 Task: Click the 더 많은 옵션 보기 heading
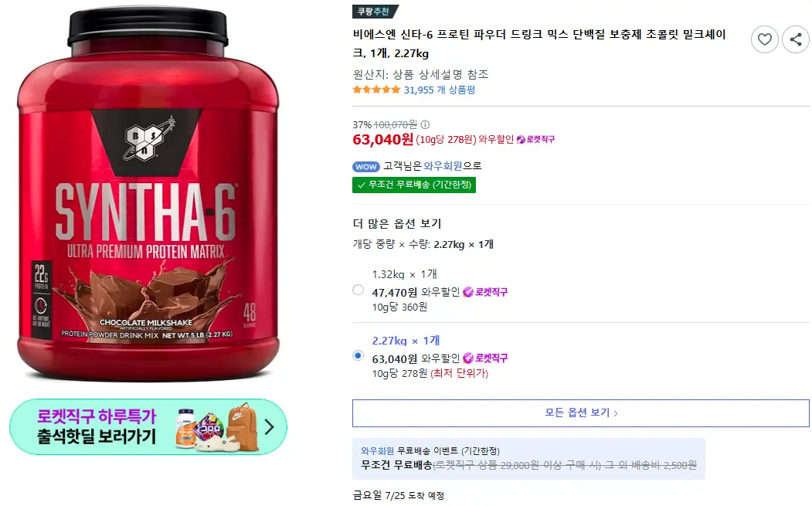click(x=396, y=224)
